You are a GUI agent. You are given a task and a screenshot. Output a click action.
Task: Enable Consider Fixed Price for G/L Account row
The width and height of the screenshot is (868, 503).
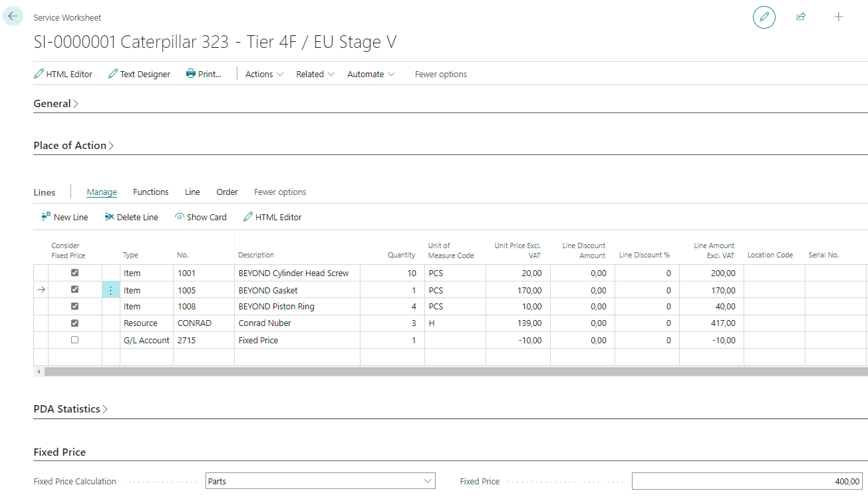[74, 340]
